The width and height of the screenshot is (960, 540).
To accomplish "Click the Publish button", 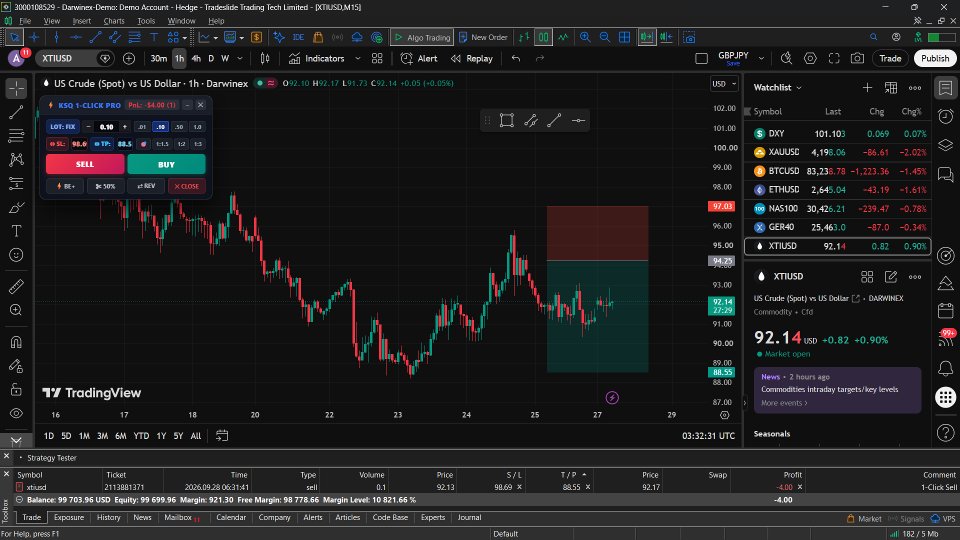I will click(935, 58).
